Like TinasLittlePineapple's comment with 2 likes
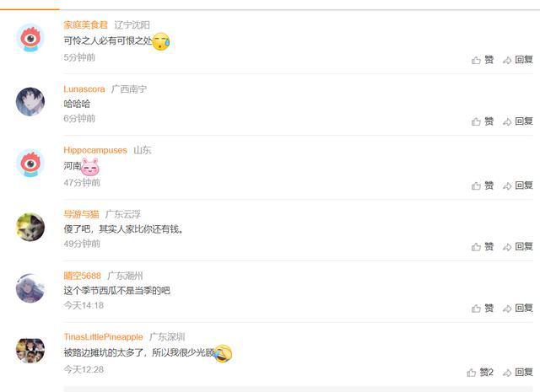Viewport: 540px width, 392px height. point(480,373)
